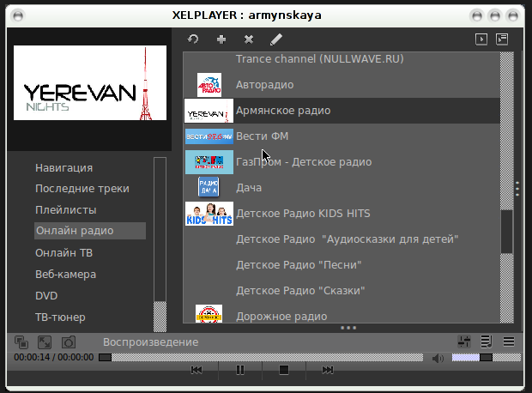Image resolution: width=532 pixels, height=393 pixels.
Task: Click the refresh station list icon
Action: pyautogui.click(x=194, y=39)
